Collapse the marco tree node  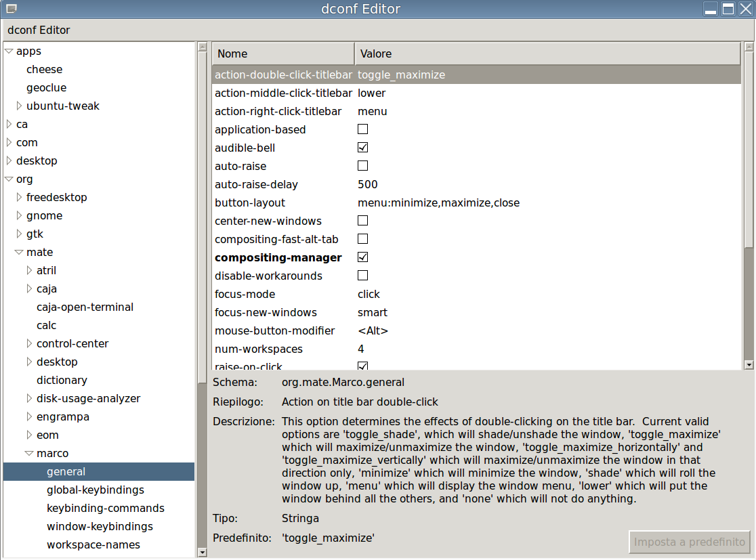click(x=29, y=454)
